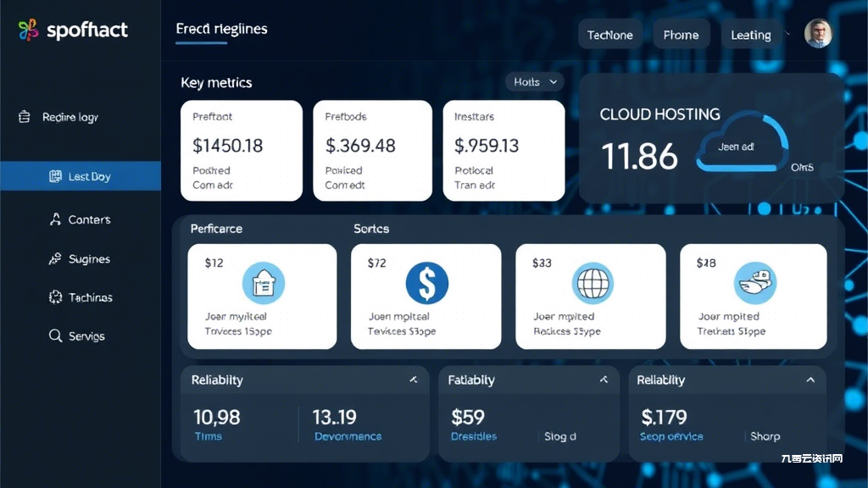
Task: Click the globe icon in $33 card
Action: pos(593,283)
